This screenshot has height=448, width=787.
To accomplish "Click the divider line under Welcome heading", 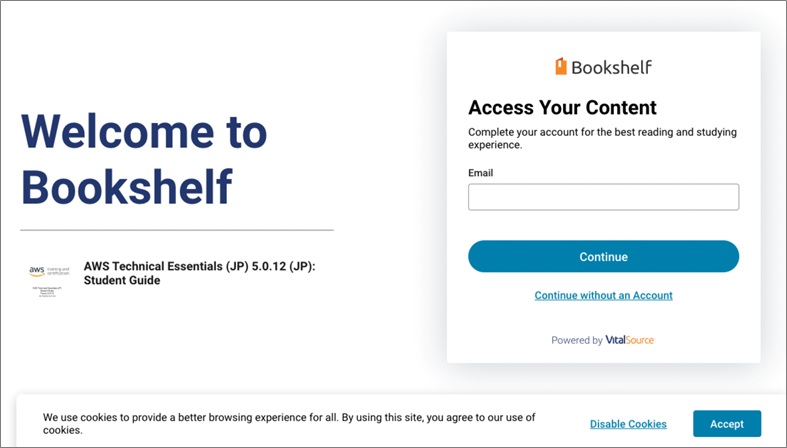I will (x=177, y=230).
